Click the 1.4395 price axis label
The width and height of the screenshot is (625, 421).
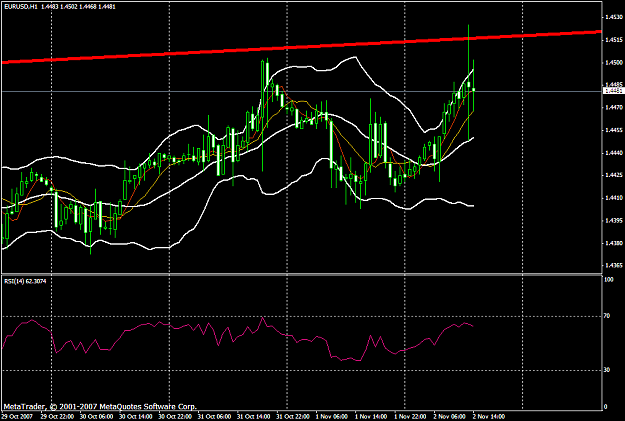click(614, 220)
